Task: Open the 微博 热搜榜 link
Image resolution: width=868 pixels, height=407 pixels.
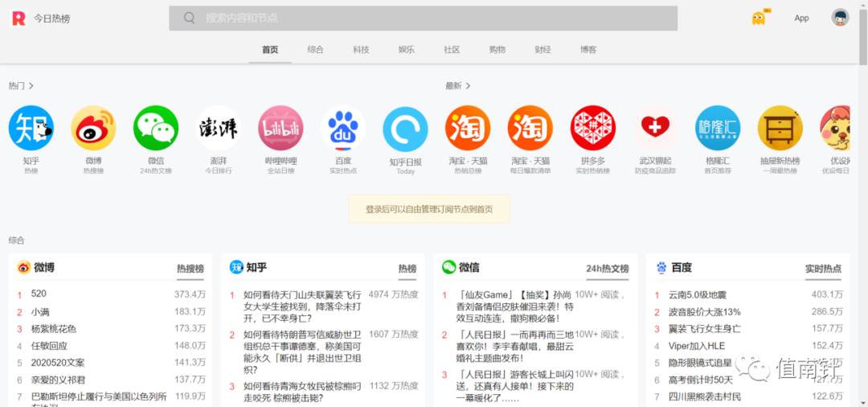Action: (x=190, y=269)
